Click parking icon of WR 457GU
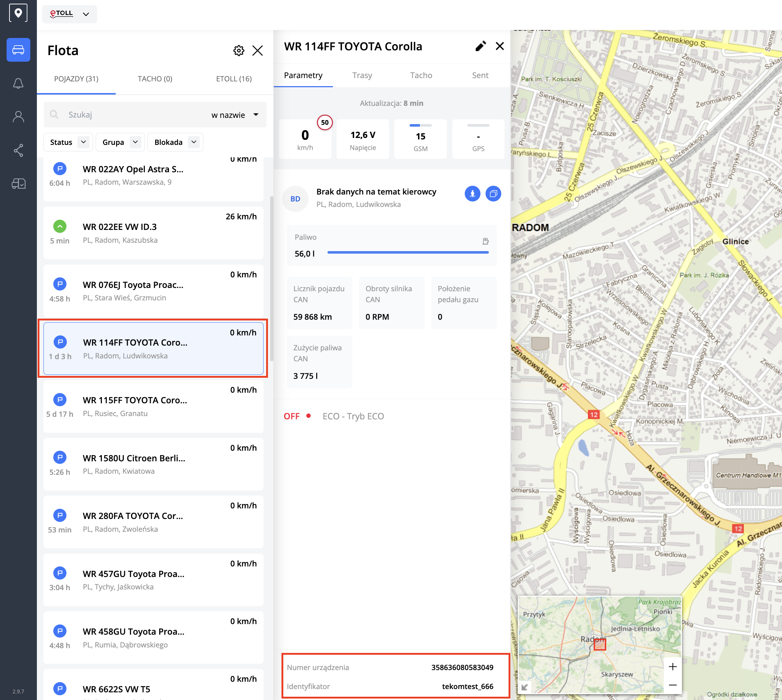 pos(60,573)
